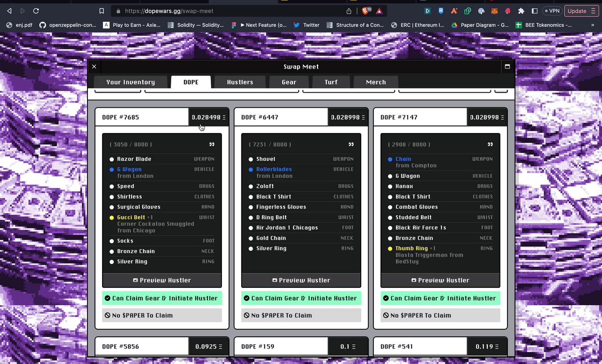Click the browser forward arrow

[22, 11]
